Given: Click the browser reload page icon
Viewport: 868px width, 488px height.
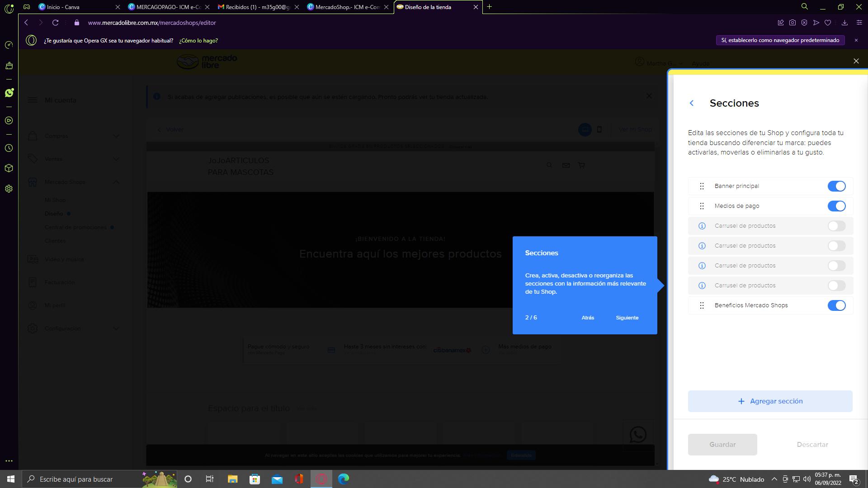Looking at the screenshot, I should coord(55,23).
